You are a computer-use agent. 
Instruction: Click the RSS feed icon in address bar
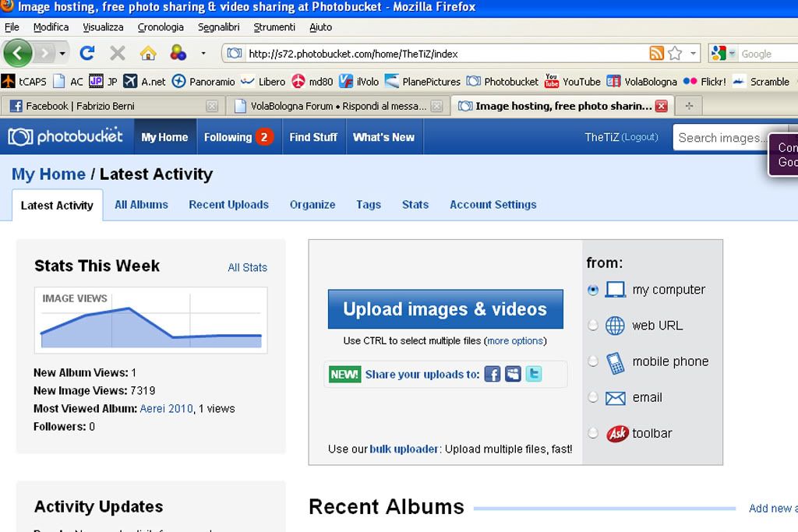point(656,54)
